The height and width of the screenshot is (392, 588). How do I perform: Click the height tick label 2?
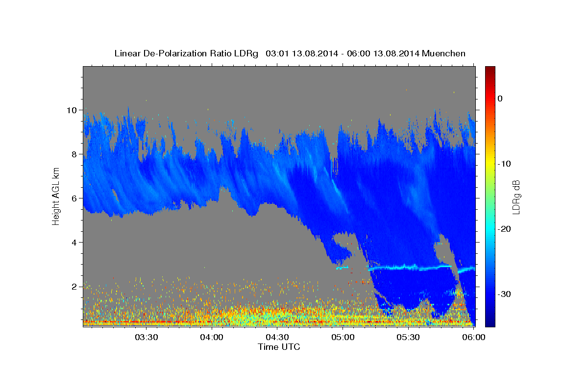(75, 286)
